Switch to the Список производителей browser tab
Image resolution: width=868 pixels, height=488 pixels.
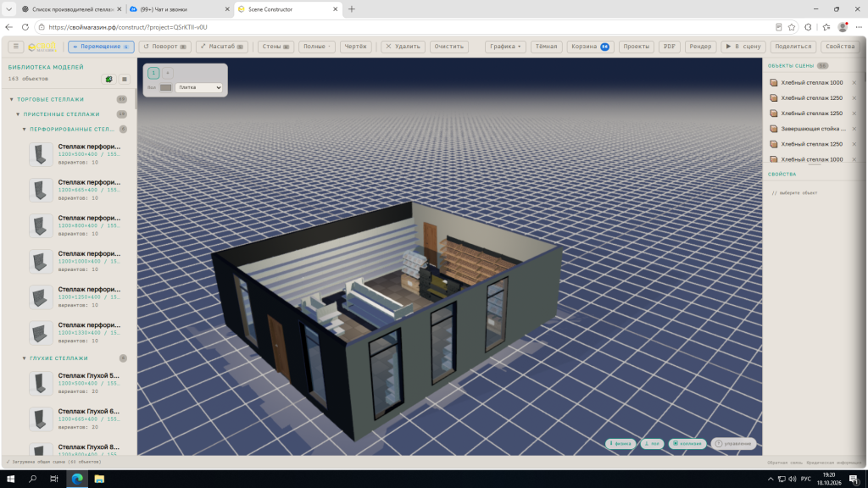[x=72, y=9]
